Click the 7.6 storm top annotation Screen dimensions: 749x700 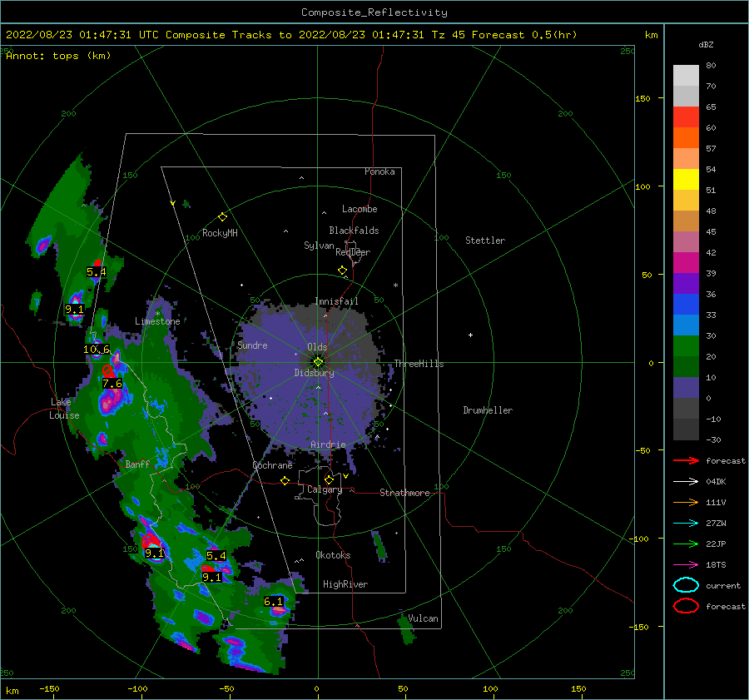112,383
